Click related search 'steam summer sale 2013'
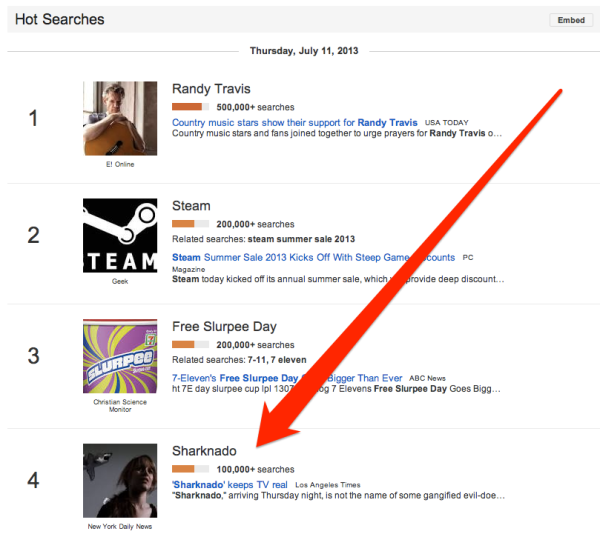This screenshot has height=534, width=600. click(301, 239)
